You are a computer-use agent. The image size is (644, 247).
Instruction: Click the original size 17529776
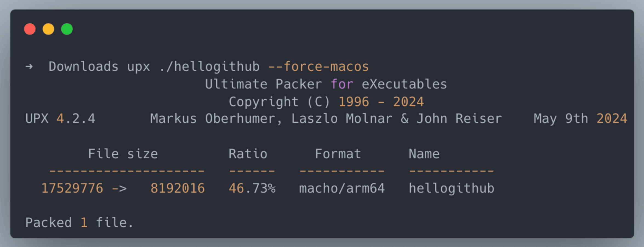[72, 188]
